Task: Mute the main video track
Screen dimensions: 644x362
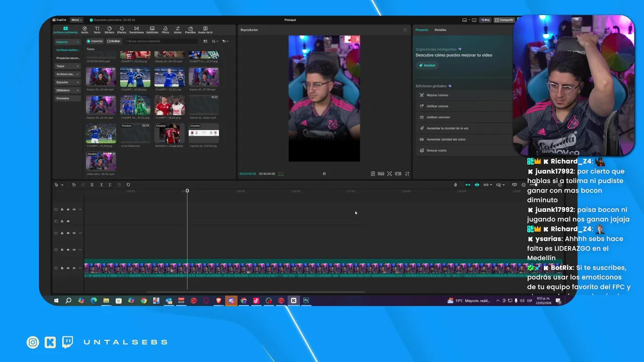Action: 74,268
